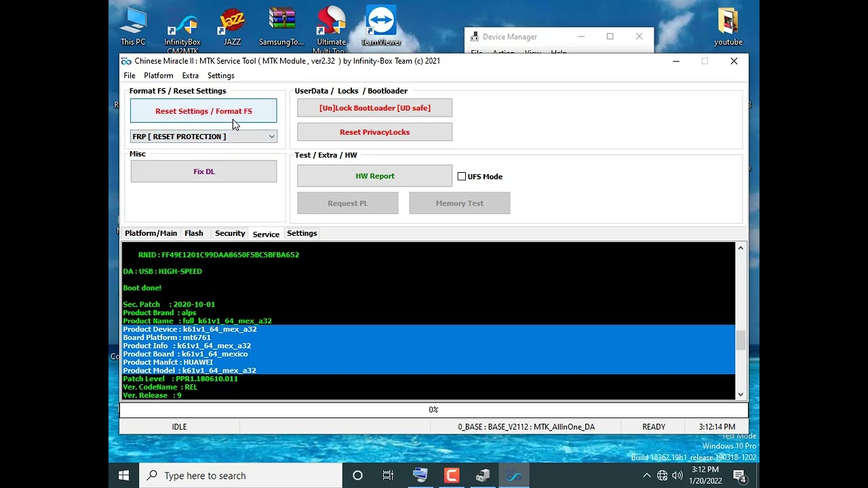Click 'DA : USB : HIGH-SPEED' log line
868x488 pixels.
(x=163, y=271)
